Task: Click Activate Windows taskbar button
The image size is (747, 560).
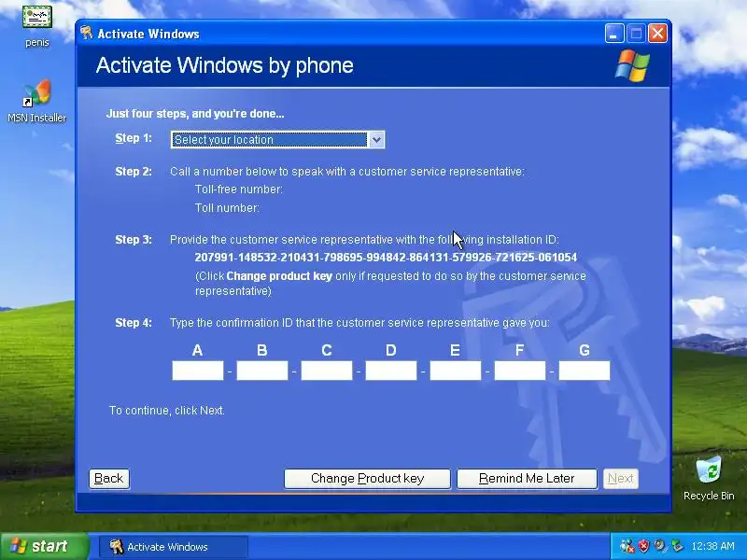Action: 174,547
